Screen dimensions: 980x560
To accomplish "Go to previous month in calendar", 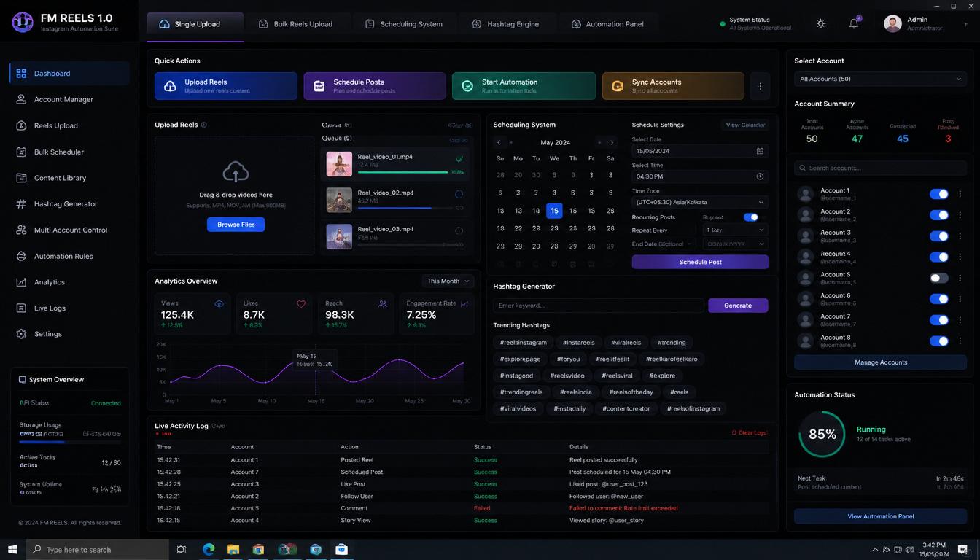I will (499, 143).
